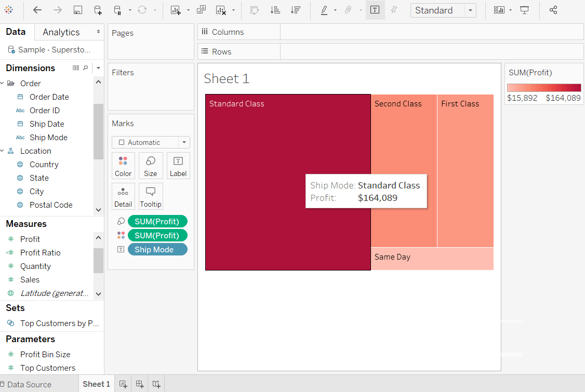The image size is (585, 392).
Task: Switch to the Analytics pane tab
Action: (61, 32)
